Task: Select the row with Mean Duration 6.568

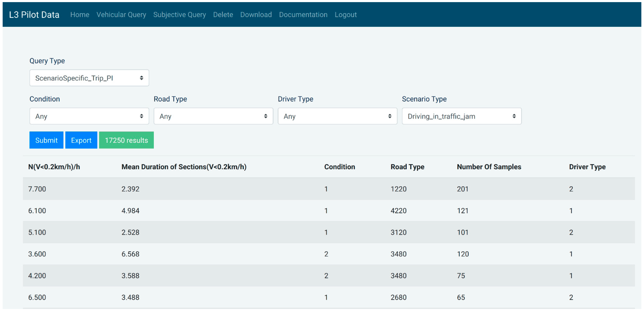Action: pyautogui.click(x=328, y=254)
